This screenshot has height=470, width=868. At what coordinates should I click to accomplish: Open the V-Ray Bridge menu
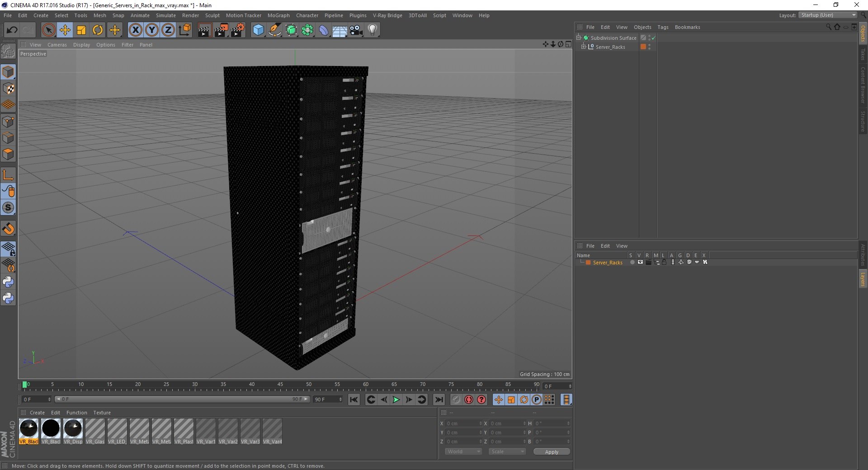tap(387, 15)
